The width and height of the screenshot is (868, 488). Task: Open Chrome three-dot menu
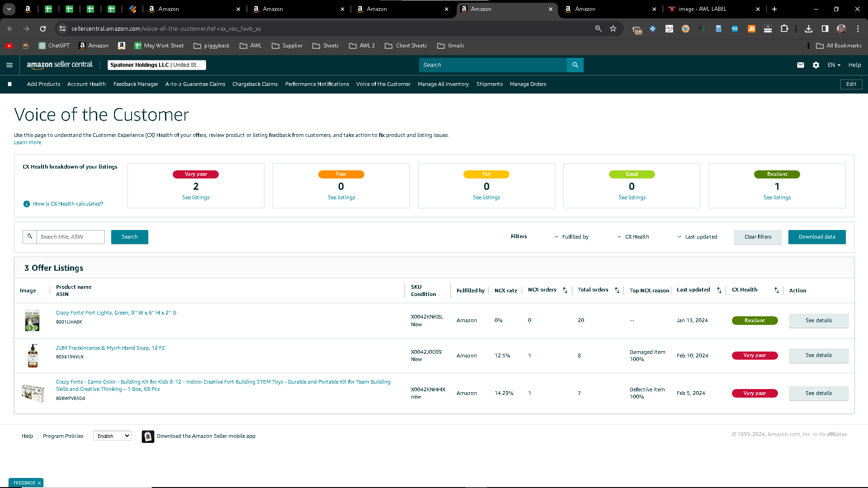858,28
